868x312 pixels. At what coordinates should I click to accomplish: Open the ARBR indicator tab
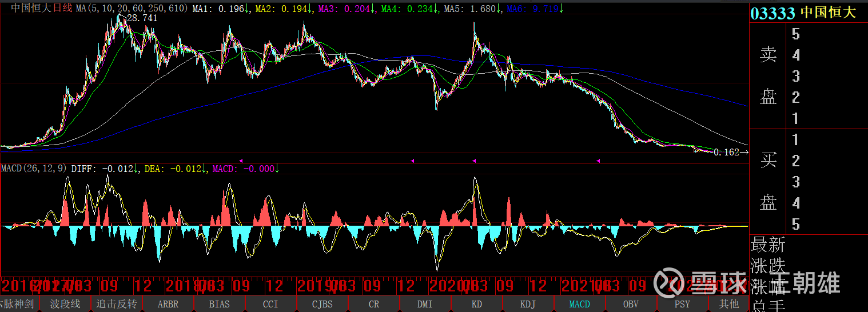[168, 304]
